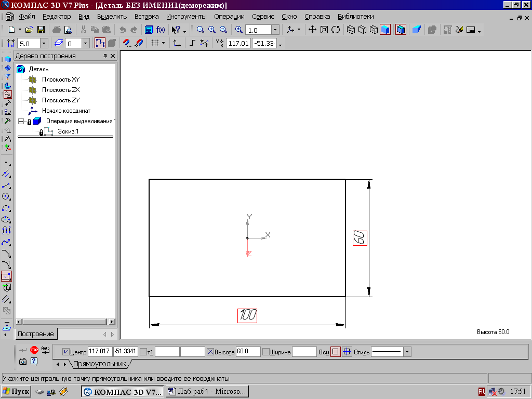Collapse the Операция выдавливания tree node
This screenshot has height=399, width=532.
(21, 121)
